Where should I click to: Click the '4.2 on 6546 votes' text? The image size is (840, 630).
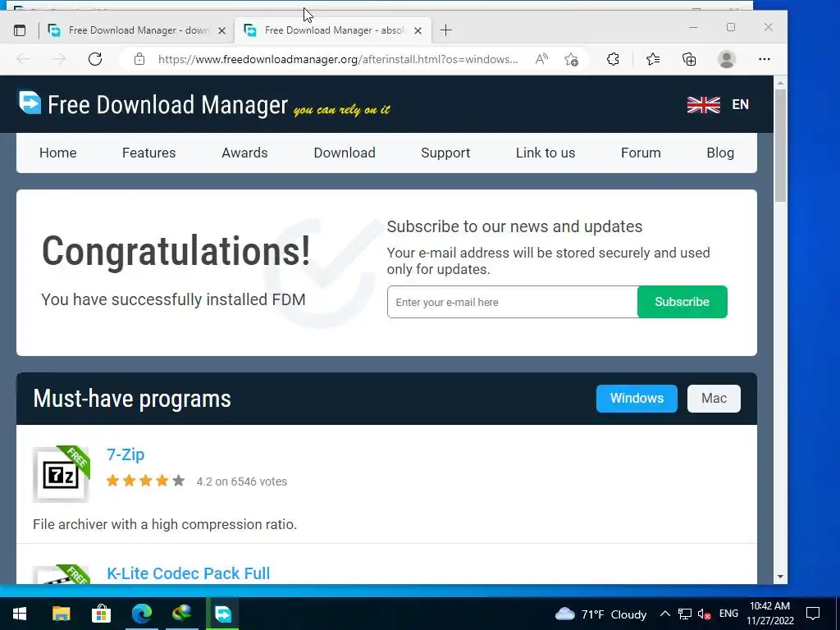(242, 482)
